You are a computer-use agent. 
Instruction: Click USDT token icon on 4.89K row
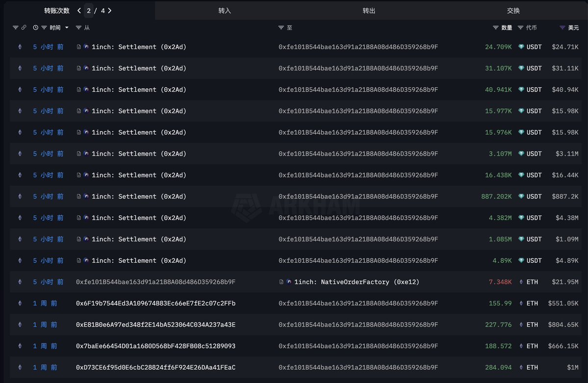coord(521,260)
